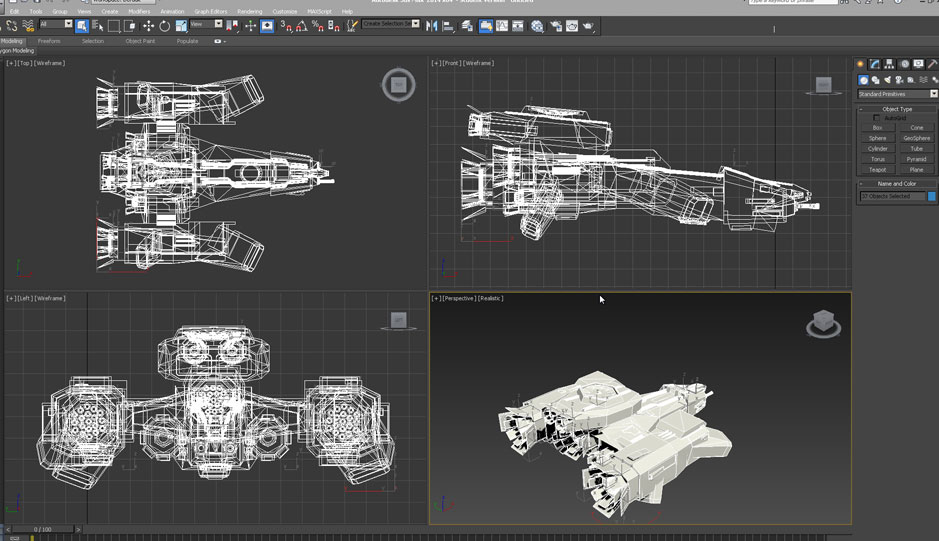Activate the Select Object tool
Screen dimensions: 939x541
pos(82,26)
